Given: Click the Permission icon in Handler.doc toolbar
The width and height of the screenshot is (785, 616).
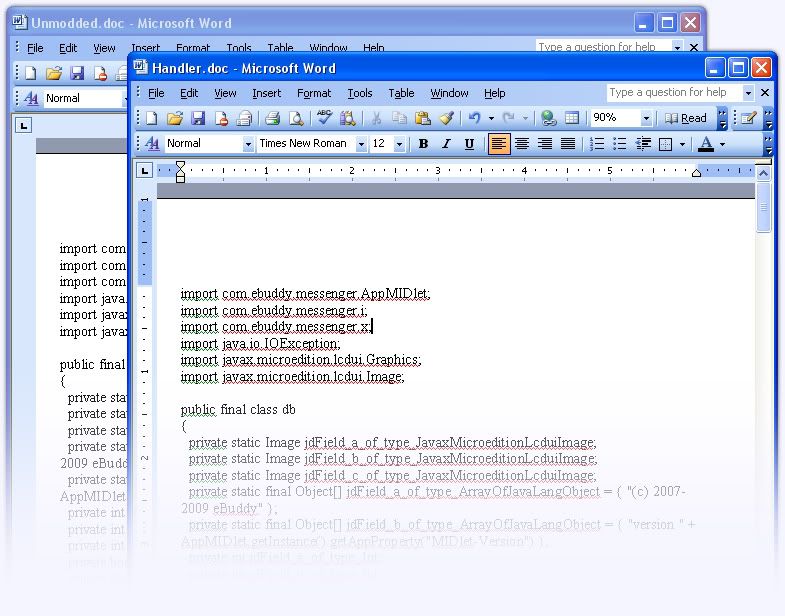Looking at the screenshot, I should 221,118.
